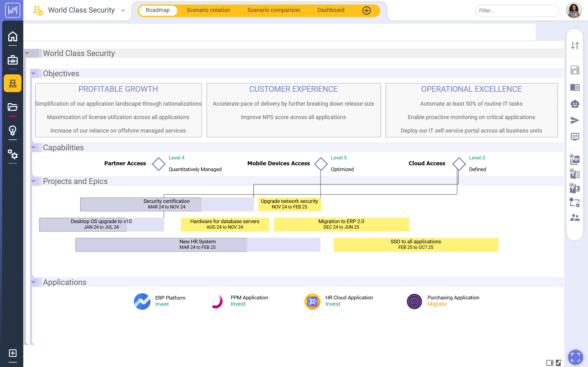Click inside the Filter search field
This screenshot has height=367, width=588.
point(517,10)
